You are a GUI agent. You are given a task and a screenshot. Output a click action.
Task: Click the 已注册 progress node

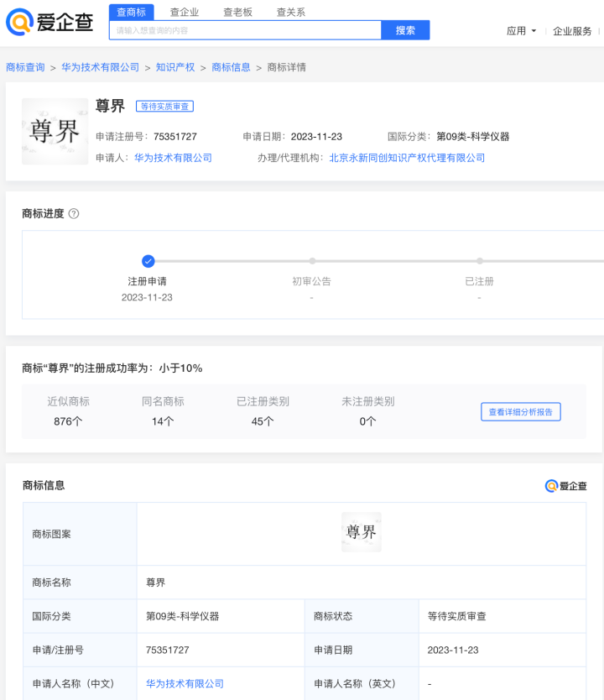point(480,261)
